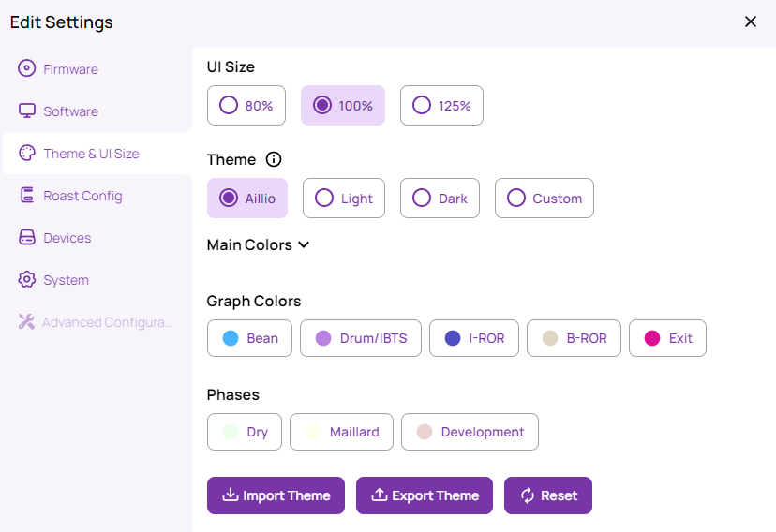Image resolution: width=776 pixels, height=532 pixels.
Task: Click the Devices drive icon
Action: (26, 237)
